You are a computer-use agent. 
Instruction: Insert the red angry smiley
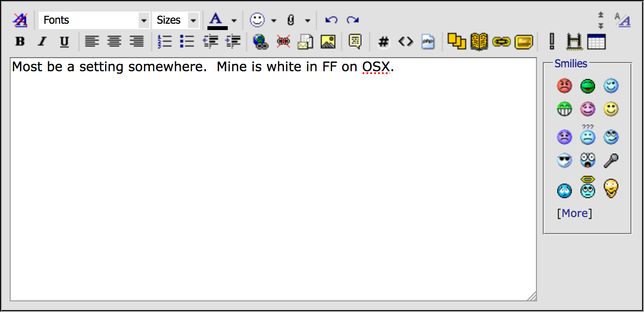click(x=564, y=86)
